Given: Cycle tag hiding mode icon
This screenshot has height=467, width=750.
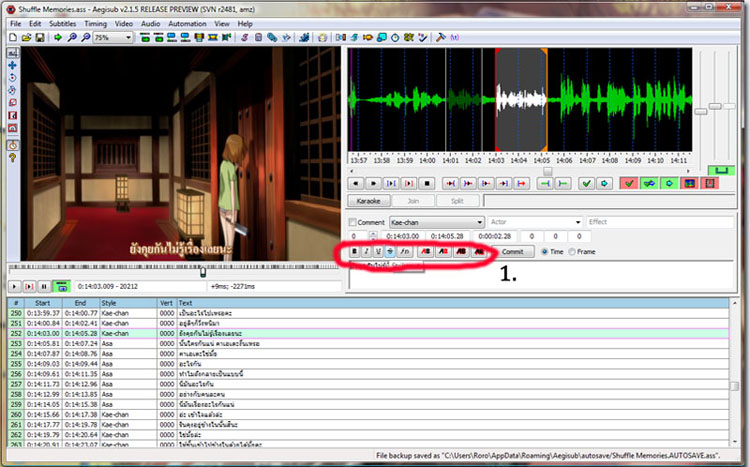Looking at the screenshot, I should [454, 37].
